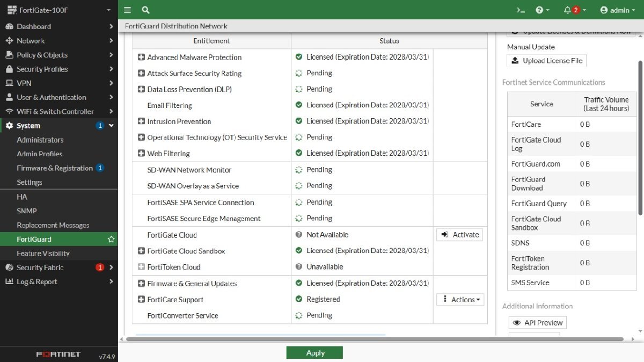Expand FortiGate Cloud Sandbox plus icon

[x=141, y=251]
